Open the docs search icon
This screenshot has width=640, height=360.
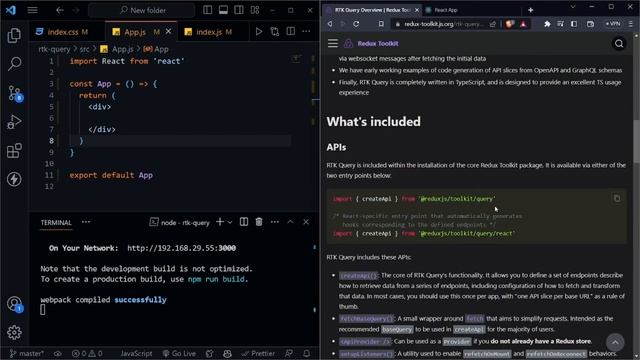(x=619, y=43)
